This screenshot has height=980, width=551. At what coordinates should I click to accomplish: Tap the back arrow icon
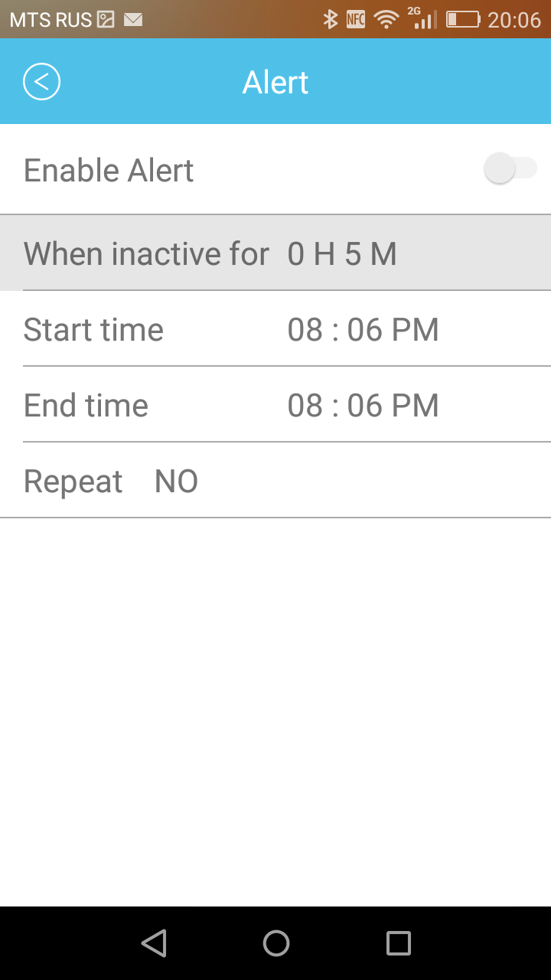(x=41, y=82)
